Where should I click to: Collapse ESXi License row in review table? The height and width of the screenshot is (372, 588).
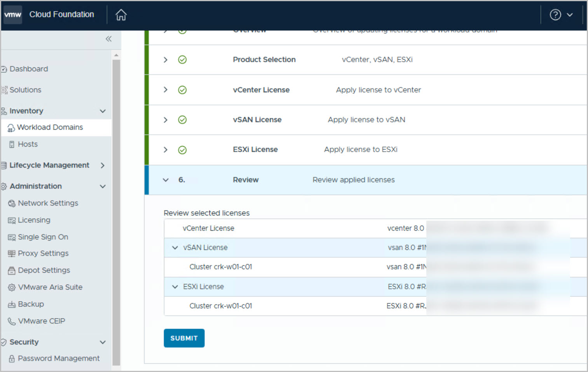175,287
